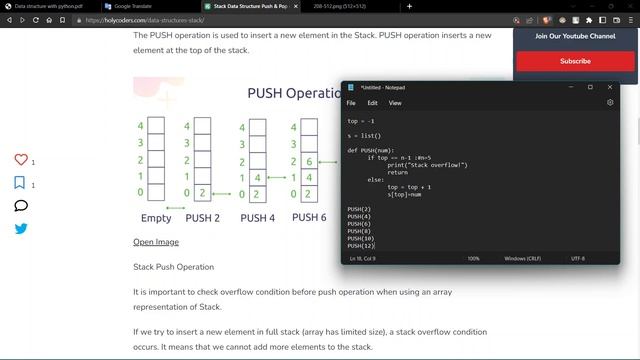
Task: Open a new browser tab
Action: coord(409,6)
